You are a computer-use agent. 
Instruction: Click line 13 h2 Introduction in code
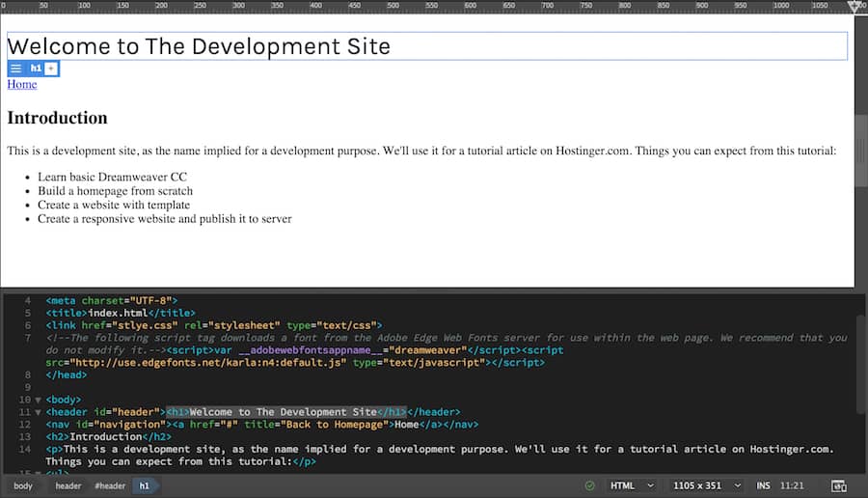pyautogui.click(x=108, y=437)
